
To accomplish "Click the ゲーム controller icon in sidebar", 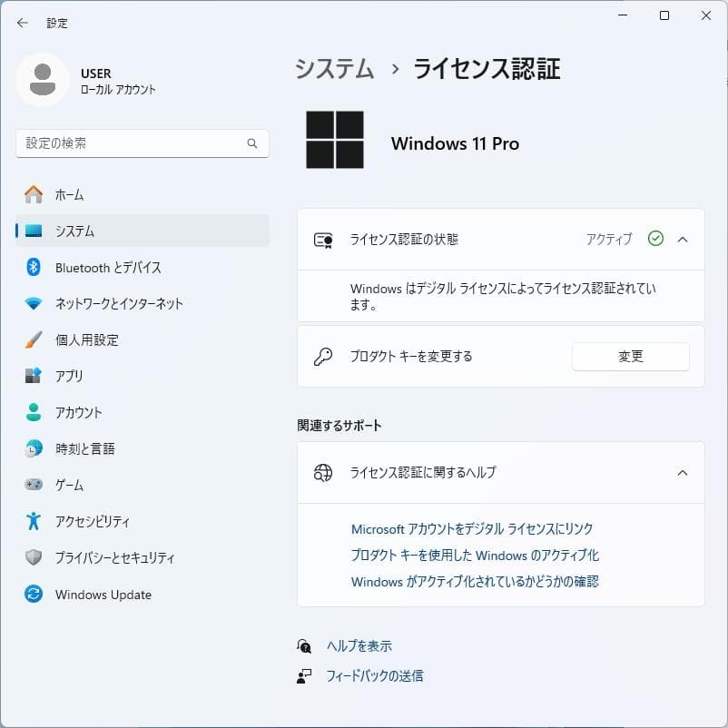I will (34, 486).
